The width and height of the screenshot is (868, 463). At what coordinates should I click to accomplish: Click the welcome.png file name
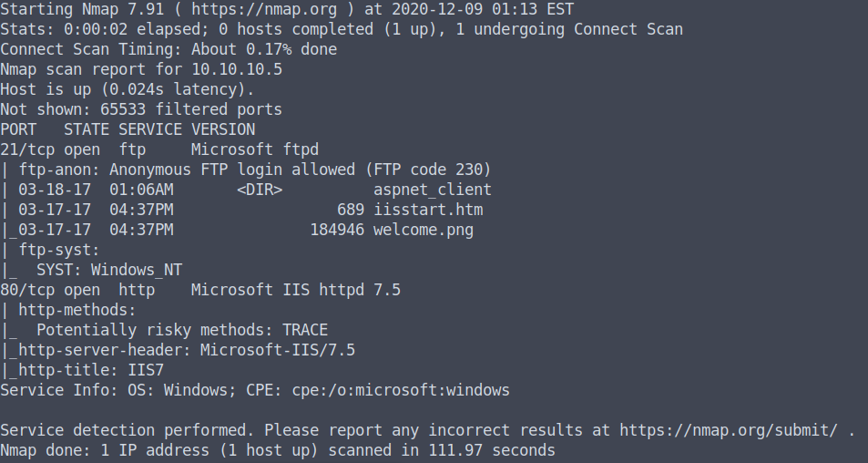tap(423, 230)
